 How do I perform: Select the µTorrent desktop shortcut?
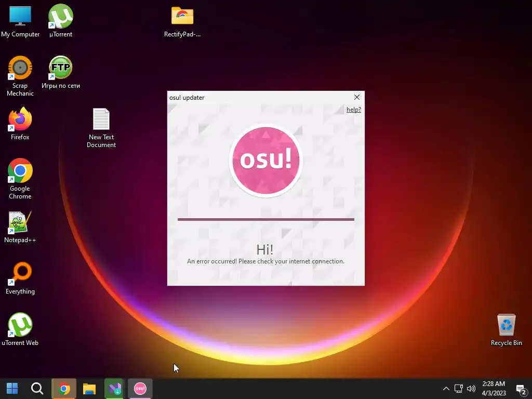point(61,21)
